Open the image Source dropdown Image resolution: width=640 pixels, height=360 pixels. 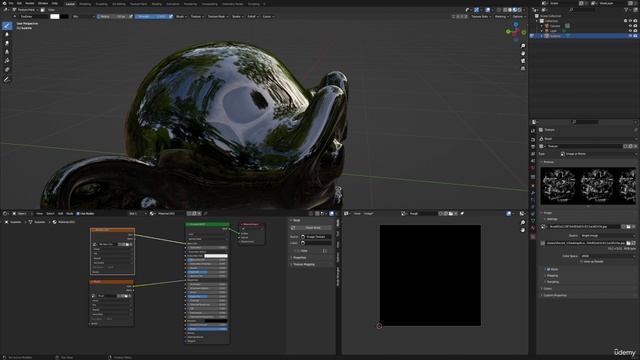[x=607, y=236]
